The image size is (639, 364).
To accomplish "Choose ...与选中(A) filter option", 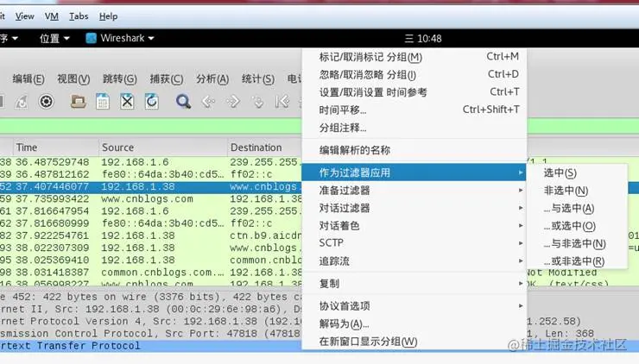I will (x=577, y=209).
